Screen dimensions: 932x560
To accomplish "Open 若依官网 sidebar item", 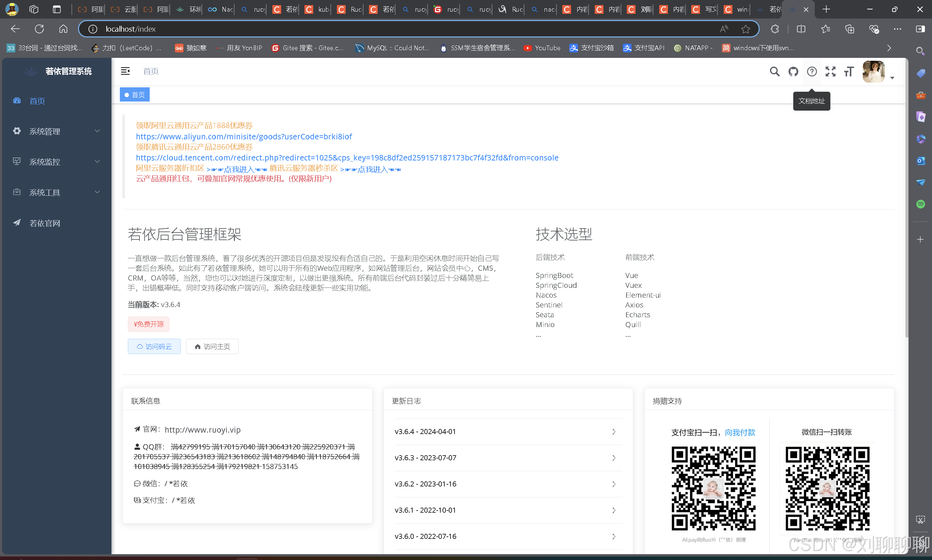I will (x=44, y=223).
